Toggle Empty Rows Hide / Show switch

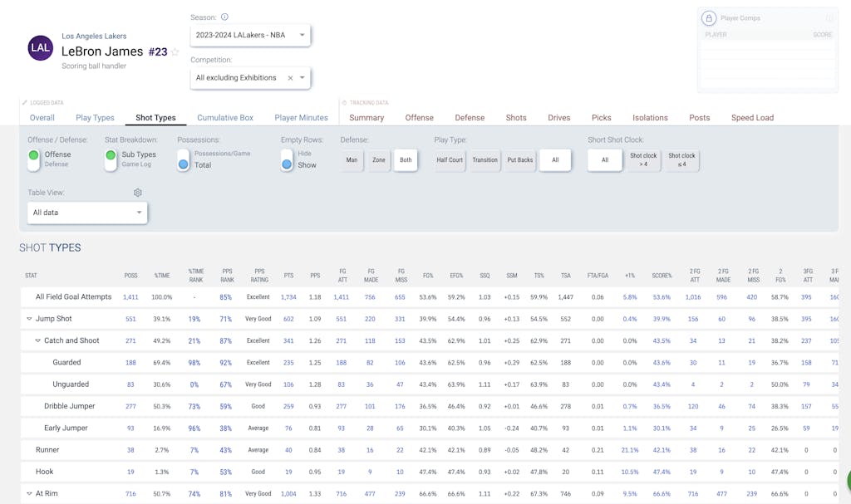[x=287, y=159]
